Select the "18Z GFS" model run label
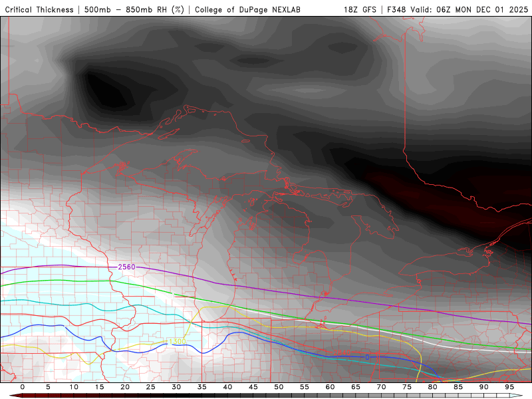The image size is (532, 399). (360, 9)
